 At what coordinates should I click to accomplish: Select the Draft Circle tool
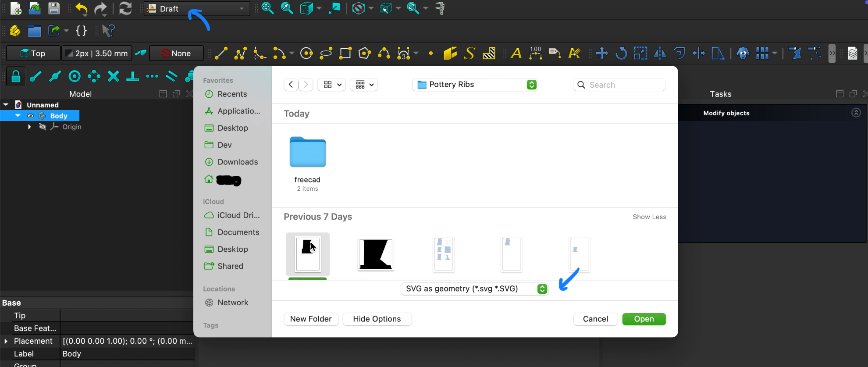(x=306, y=53)
